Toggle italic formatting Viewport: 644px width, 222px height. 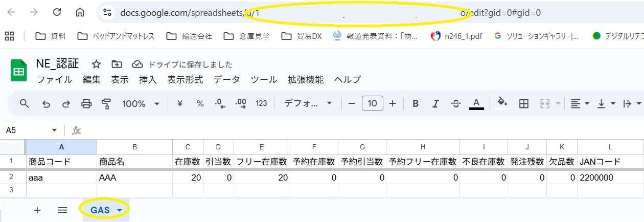[435, 103]
